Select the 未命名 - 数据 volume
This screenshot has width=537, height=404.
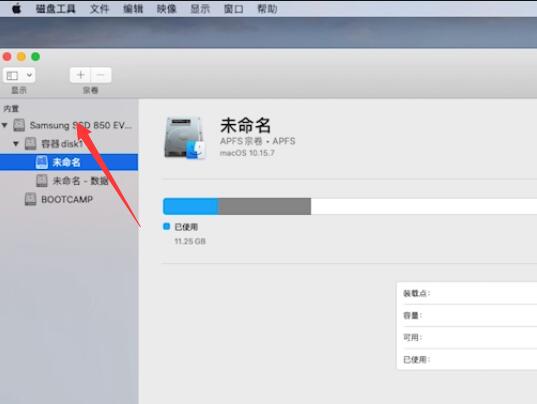(x=69, y=180)
